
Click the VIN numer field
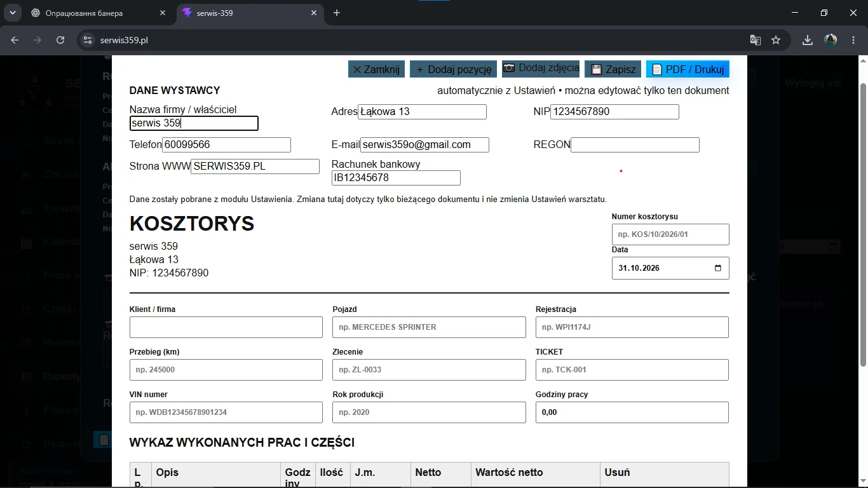[226, 412]
